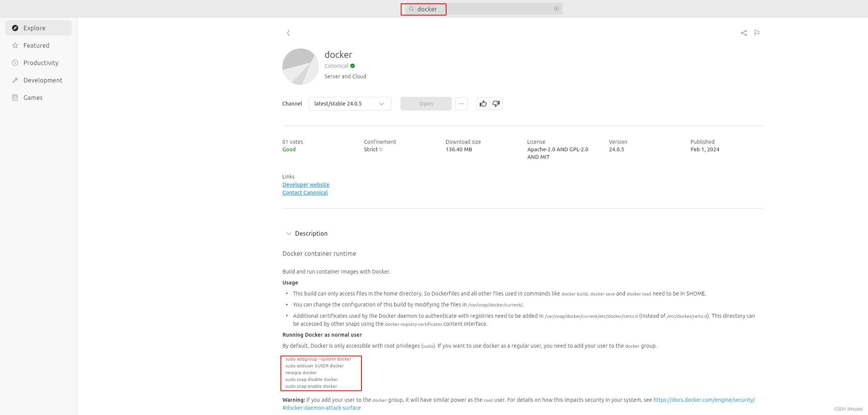Collapse the Description section
868x415 pixels.
tap(289, 233)
